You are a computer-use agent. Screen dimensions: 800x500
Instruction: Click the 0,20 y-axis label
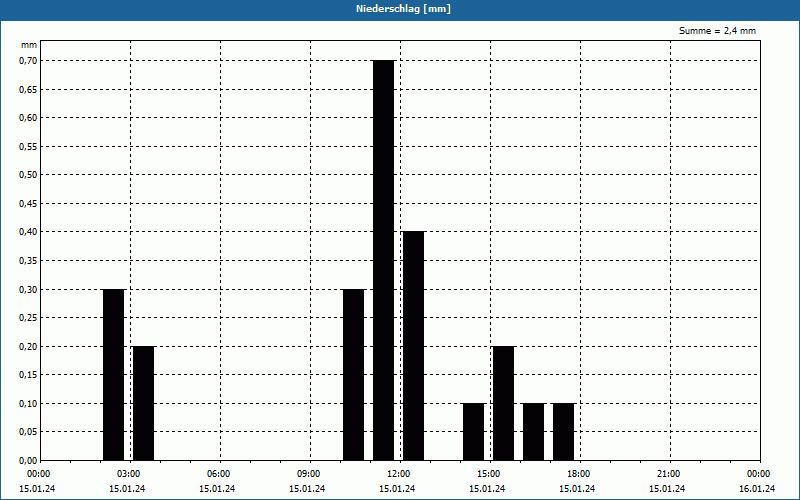click(28, 346)
